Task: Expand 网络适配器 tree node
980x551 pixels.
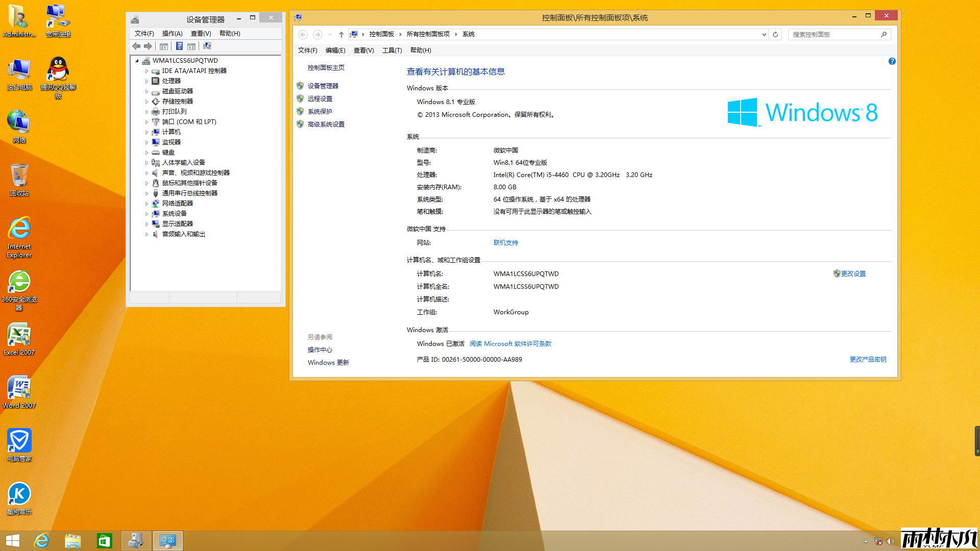Action: (146, 204)
